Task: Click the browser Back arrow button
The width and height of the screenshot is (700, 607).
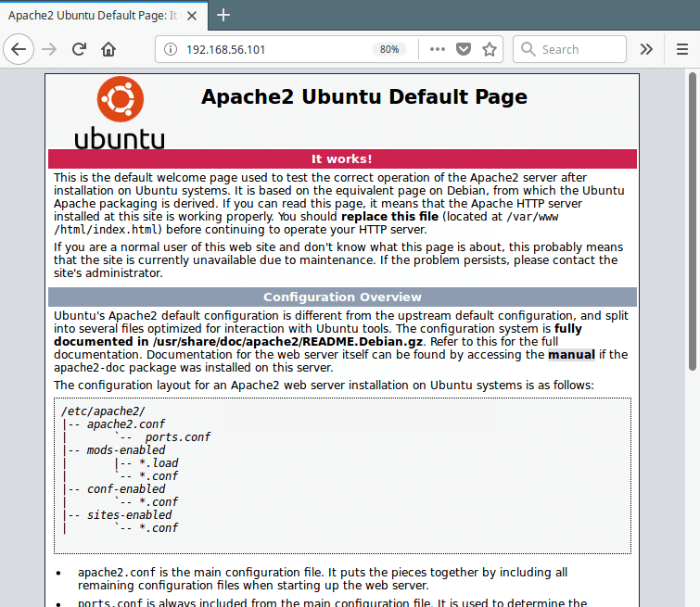Action: pos(19,49)
